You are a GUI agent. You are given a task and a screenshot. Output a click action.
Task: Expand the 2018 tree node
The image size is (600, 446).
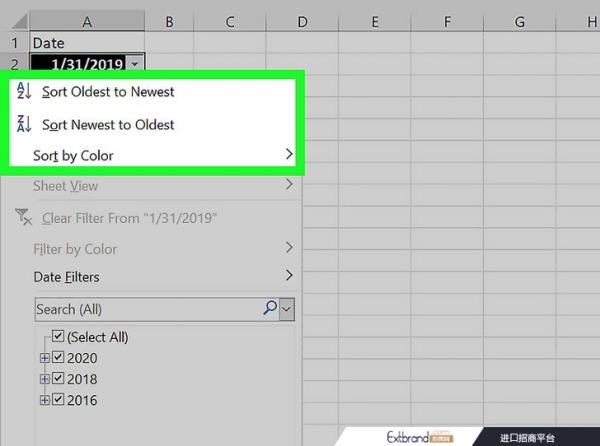tap(43, 379)
